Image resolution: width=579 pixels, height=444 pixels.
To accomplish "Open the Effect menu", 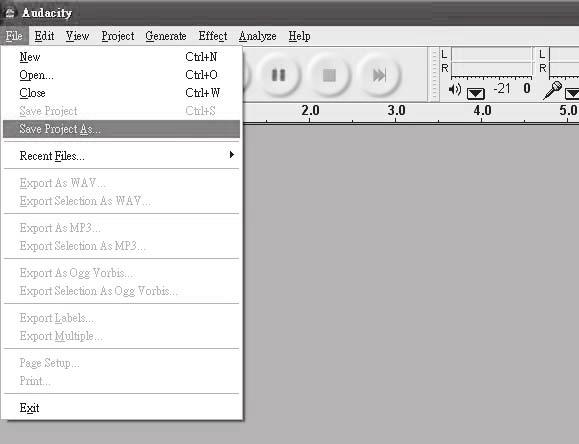I will click(213, 36).
